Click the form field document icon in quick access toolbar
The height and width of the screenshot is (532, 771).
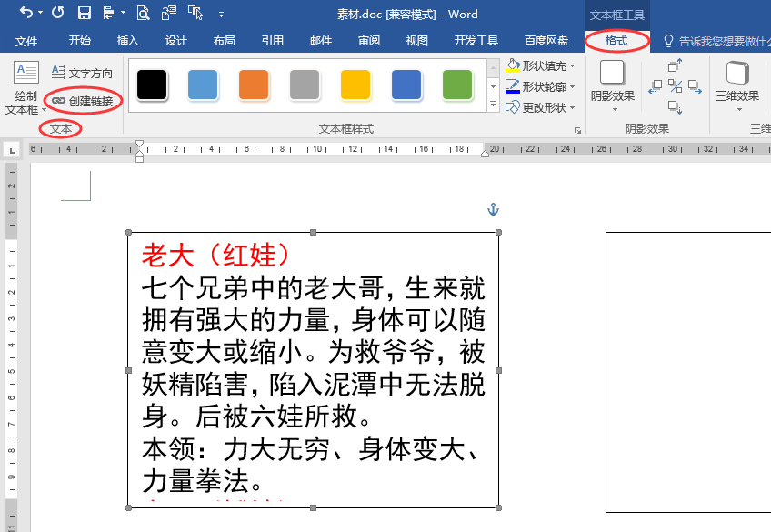169,13
